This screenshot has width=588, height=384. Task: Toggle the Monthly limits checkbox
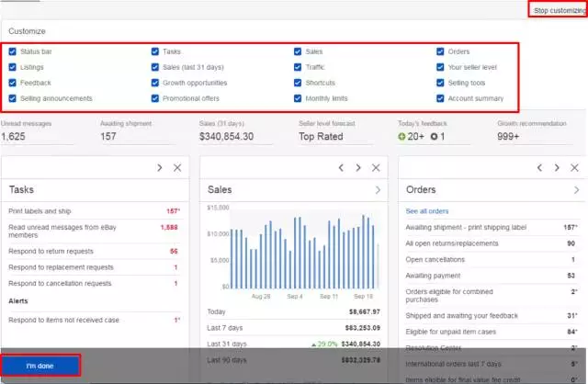click(x=298, y=98)
